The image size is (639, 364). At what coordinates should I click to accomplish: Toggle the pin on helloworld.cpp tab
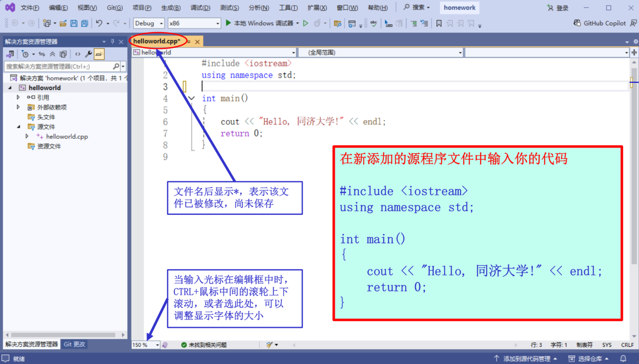click(189, 42)
